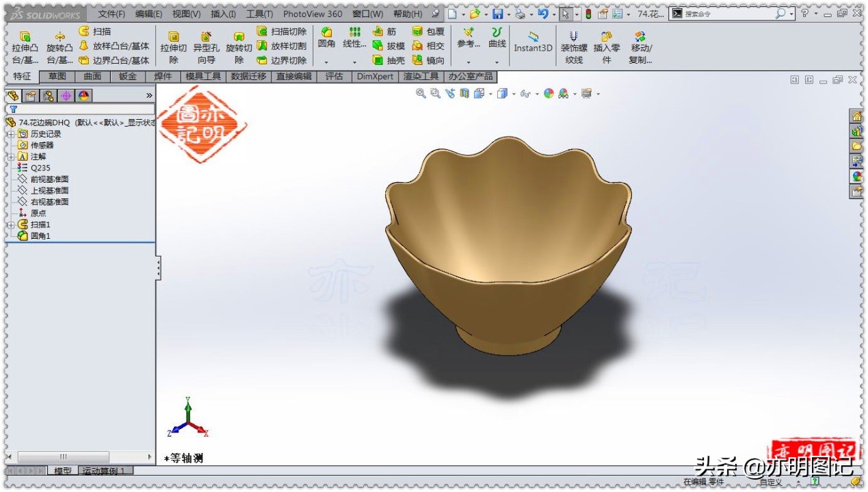Expand the 历史记录 history node

(11, 134)
